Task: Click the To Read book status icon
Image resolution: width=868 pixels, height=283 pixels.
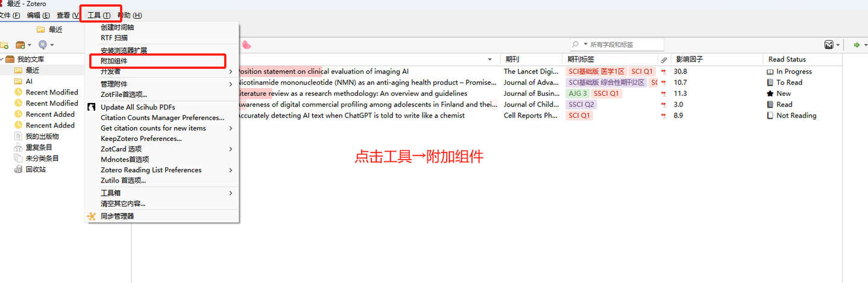Action: pyautogui.click(x=770, y=82)
